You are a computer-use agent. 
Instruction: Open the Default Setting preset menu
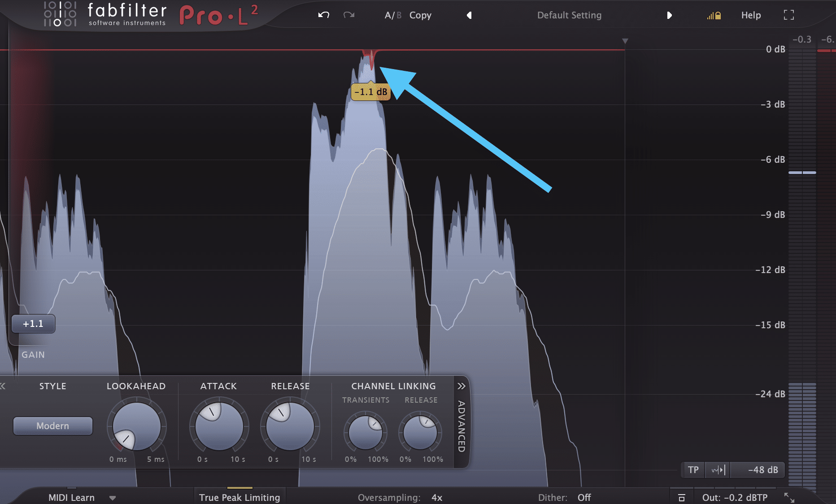(x=569, y=15)
